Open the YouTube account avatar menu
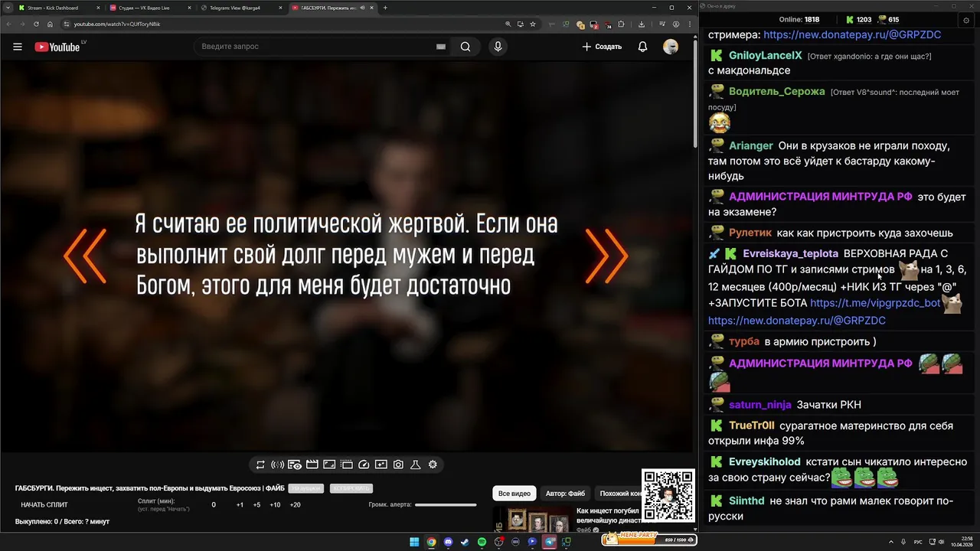 tap(671, 47)
